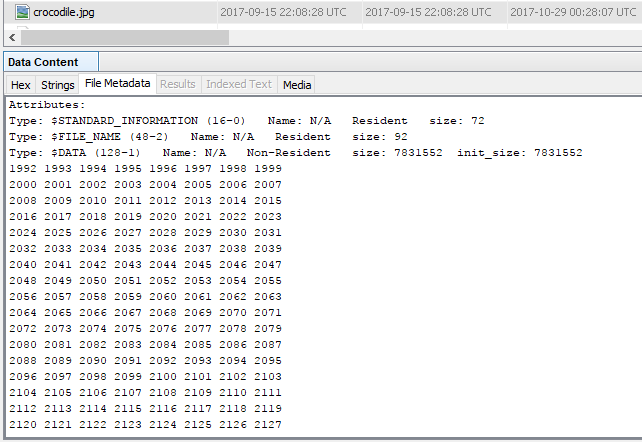The image size is (642, 442).
Task: Switch to the Strings tab
Action: [x=57, y=85]
